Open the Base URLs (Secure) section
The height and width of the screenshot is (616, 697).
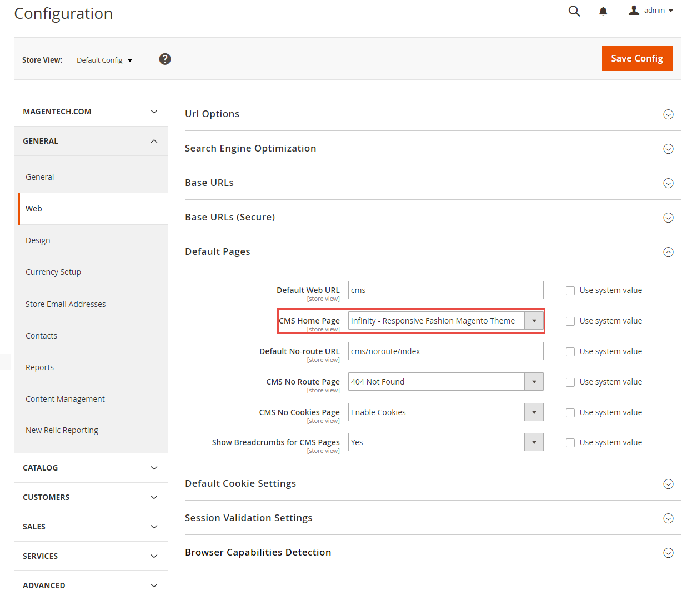(230, 217)
